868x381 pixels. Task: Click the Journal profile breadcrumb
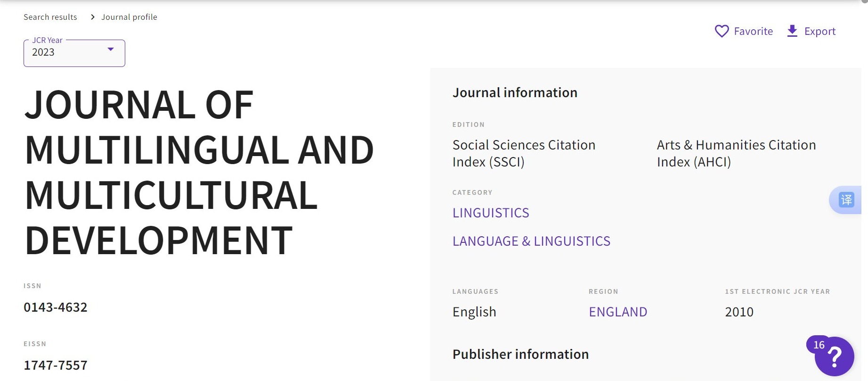point(129,17)
